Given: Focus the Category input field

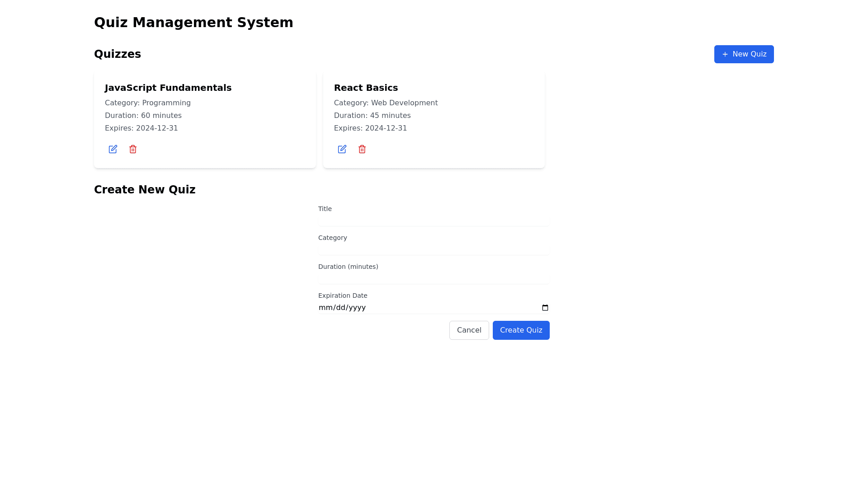Looking at the screenshot, I should tap(433, 249).
